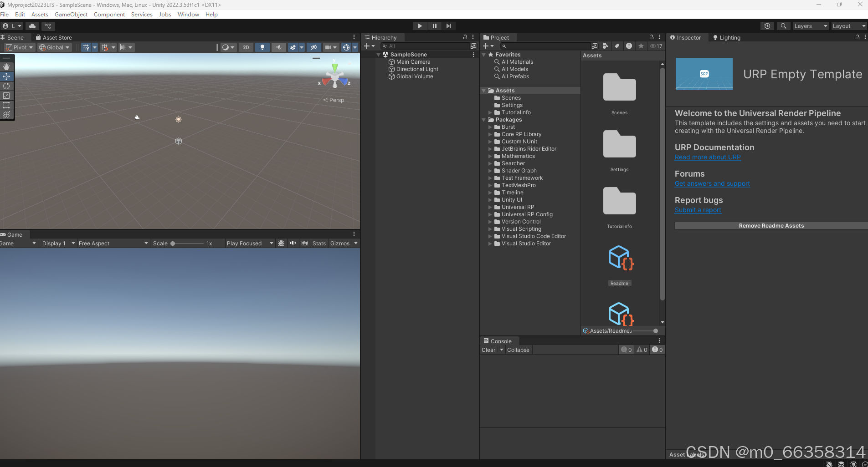Toggle hidden objects visibility in Scene

(313, 47)
